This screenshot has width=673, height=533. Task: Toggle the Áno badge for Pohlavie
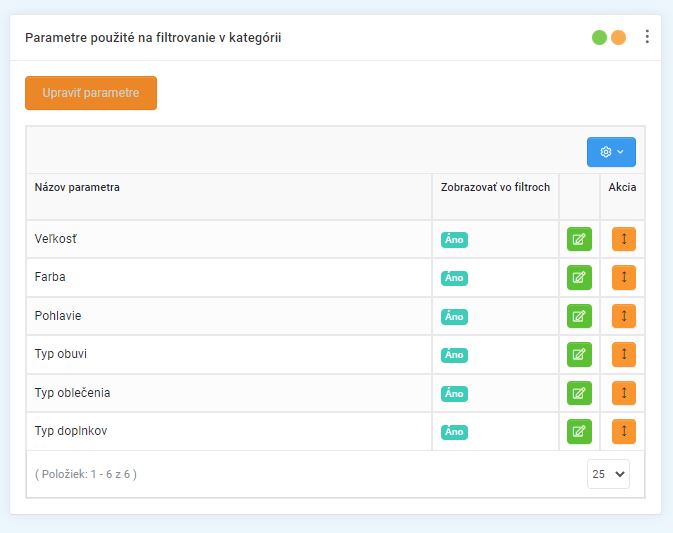click(455, 317)
